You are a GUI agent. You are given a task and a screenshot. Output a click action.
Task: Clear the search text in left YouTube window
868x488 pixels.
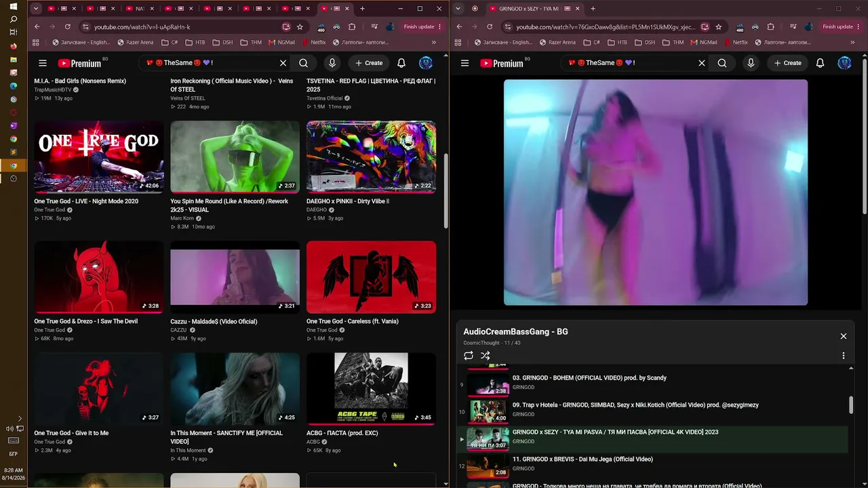coord(283,63)
